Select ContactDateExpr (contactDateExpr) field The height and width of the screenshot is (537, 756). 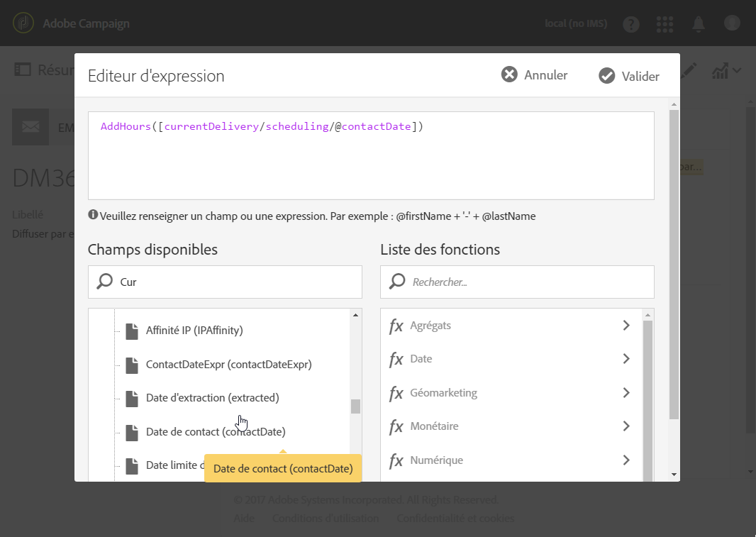(228, 364)
